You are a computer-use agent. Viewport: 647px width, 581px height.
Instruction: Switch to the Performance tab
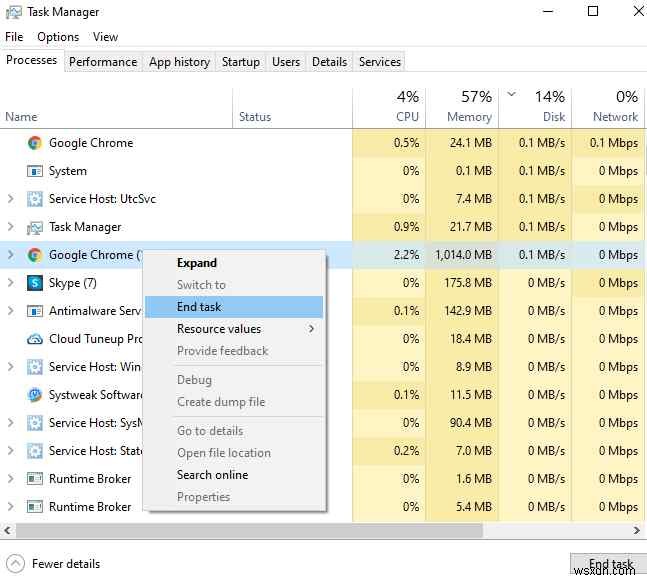[103, 62]
